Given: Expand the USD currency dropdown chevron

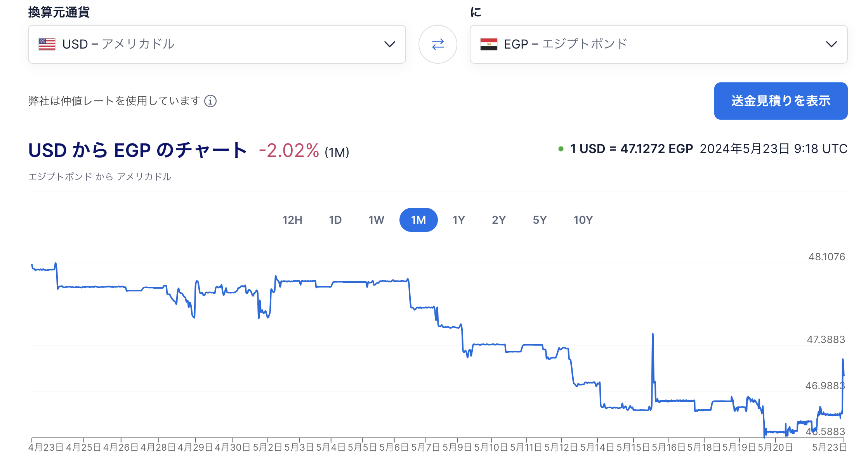Looking at the screenshot, I should coord(389,44).
